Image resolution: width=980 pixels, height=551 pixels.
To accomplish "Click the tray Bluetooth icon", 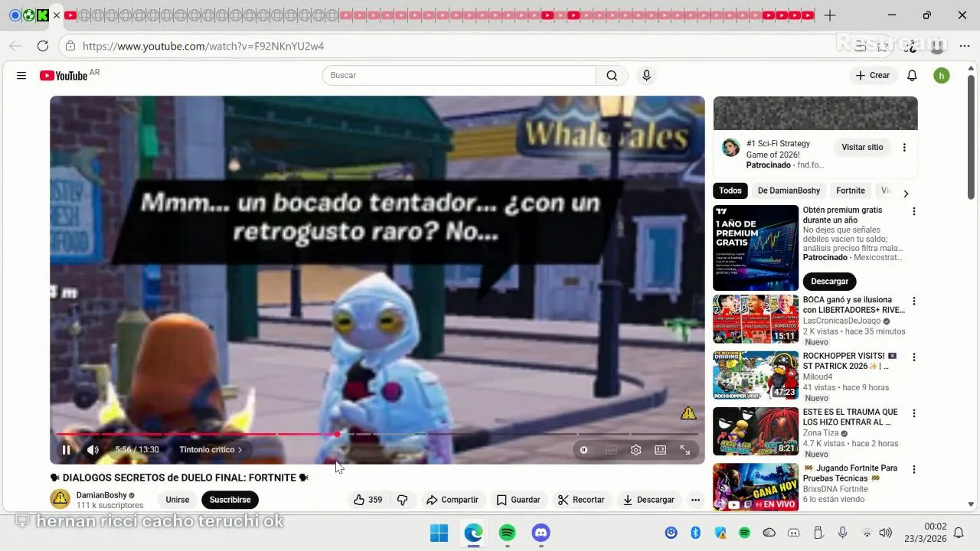I will pos(696,533).
